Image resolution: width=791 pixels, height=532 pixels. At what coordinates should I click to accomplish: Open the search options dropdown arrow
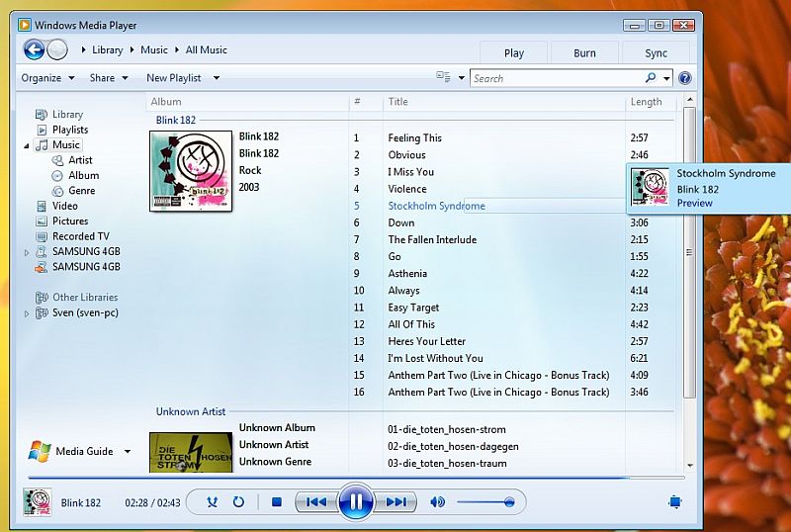(666, 78)
